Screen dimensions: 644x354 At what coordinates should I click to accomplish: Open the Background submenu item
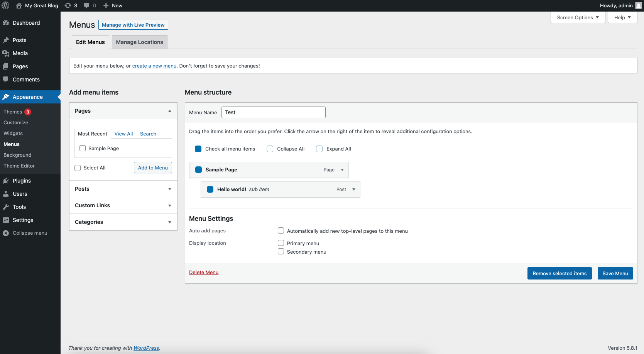(x=17, y=155)
